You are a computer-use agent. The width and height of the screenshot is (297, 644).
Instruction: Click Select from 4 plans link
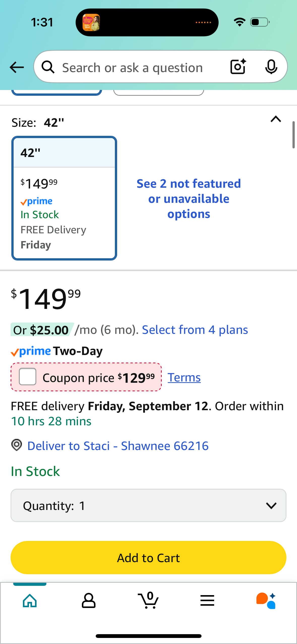195,330
